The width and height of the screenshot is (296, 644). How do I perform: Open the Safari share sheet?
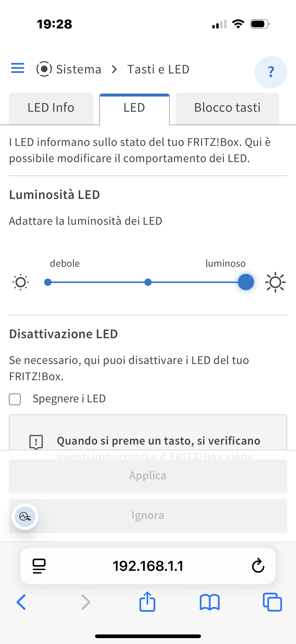[147, 602]
